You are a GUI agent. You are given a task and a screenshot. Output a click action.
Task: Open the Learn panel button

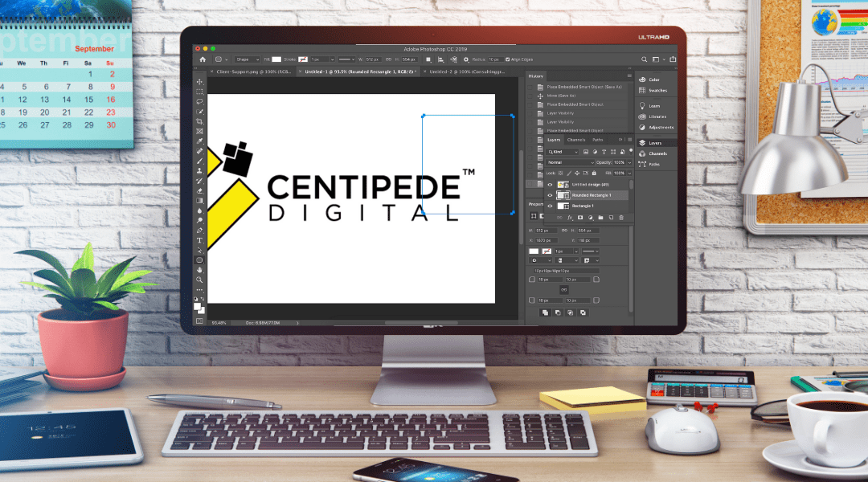[649, 106]
